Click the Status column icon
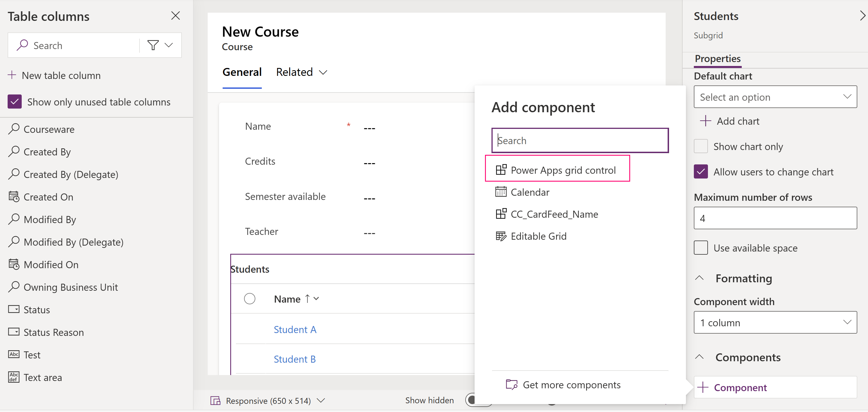Screen dimensions: 868x412 click(14, 309)
